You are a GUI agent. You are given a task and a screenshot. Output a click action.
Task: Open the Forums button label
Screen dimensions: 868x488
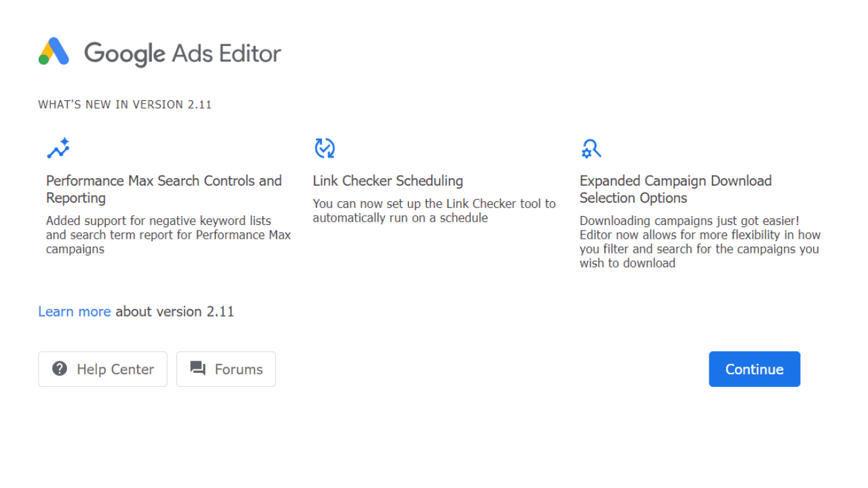coord(239,369)
